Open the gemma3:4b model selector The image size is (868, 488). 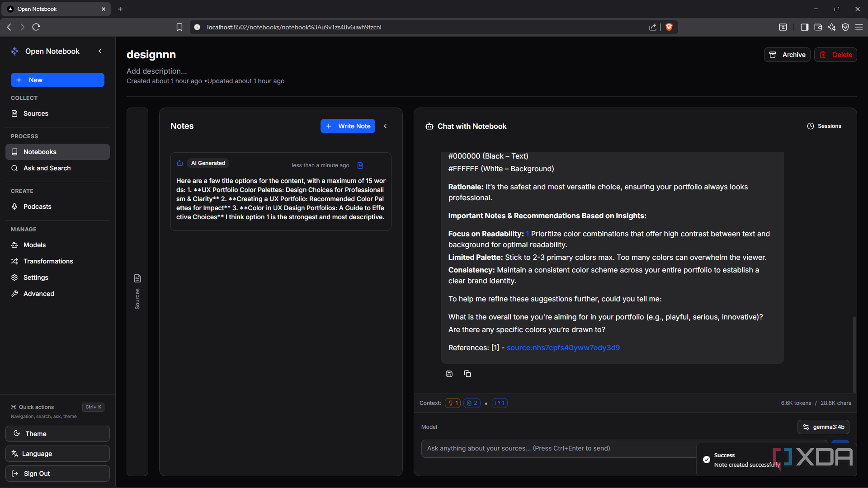click(823, 427)
